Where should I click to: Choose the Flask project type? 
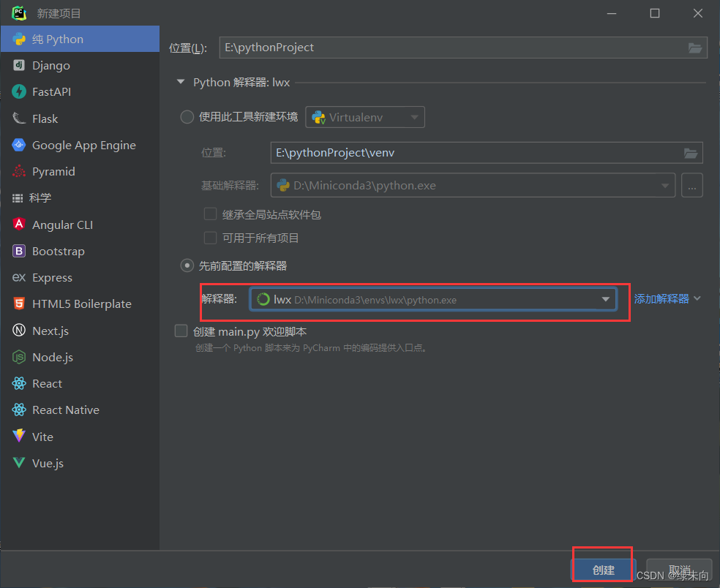tap(80, 118)
